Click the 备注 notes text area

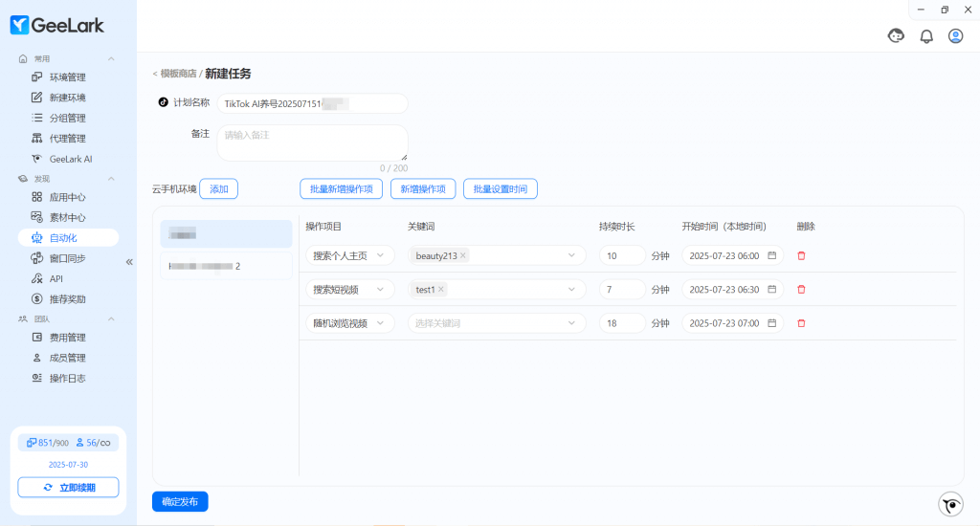(x=312, y=142)
